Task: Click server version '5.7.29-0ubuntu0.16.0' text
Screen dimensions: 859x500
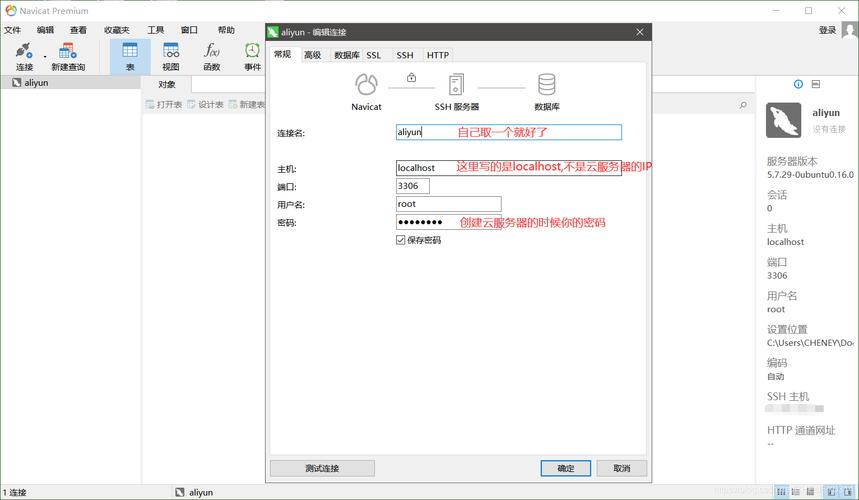Action: click(810, 175)
